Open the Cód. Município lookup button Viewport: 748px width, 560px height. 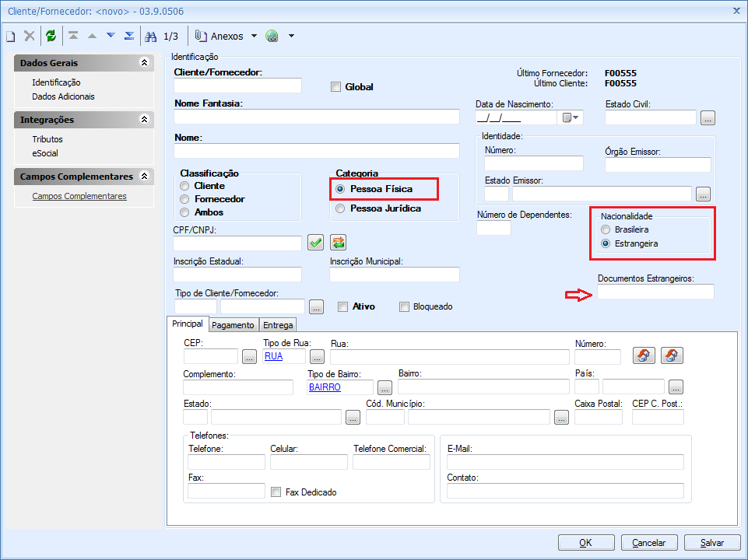[561, 417]
